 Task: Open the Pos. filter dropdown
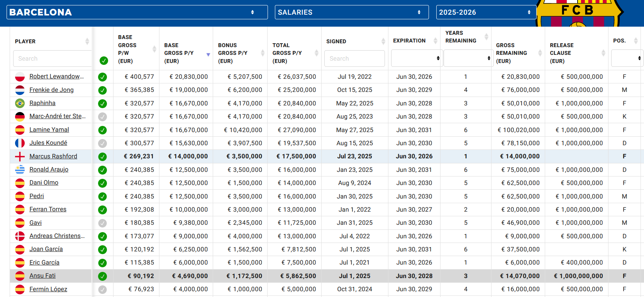click(627, 58)
